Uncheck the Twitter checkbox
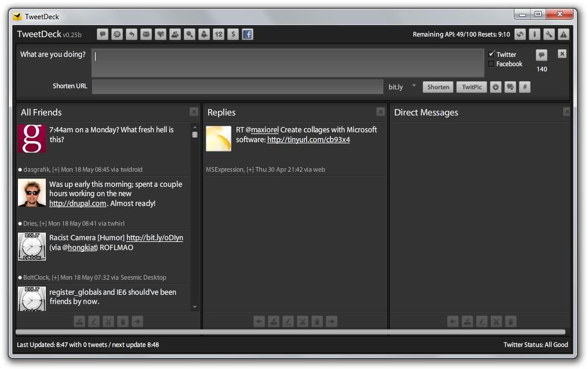 coord(491,55)
